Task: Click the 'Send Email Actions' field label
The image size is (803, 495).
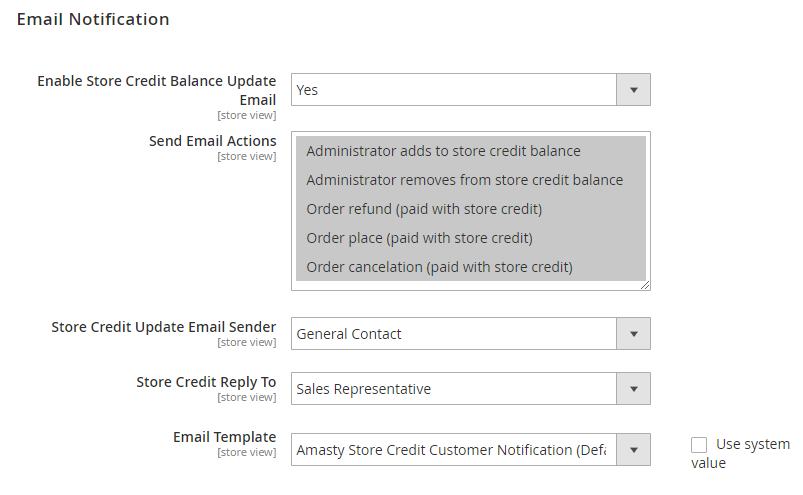Action: [212, 141]
